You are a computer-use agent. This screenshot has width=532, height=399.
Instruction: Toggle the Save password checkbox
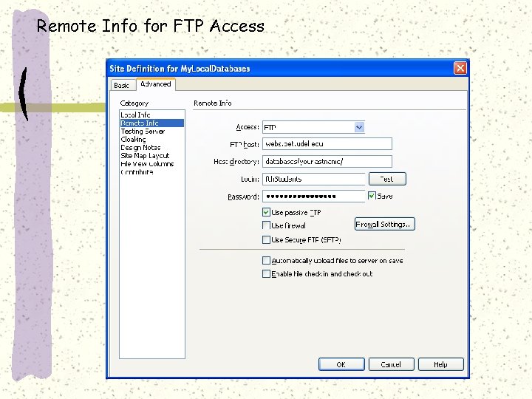click(372, 196)
